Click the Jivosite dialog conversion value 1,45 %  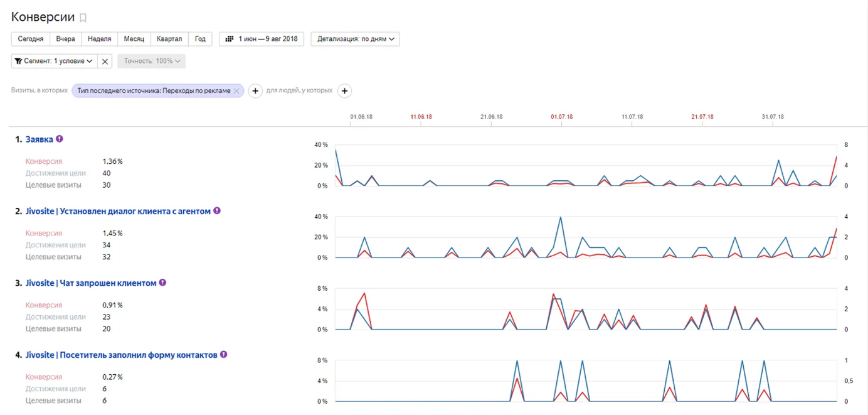coord(112,234)
